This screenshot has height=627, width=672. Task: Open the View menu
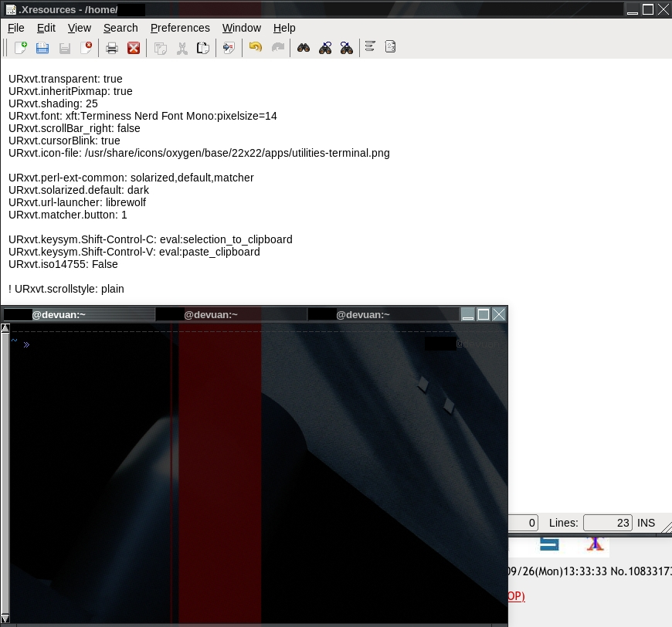coord(80,28)
